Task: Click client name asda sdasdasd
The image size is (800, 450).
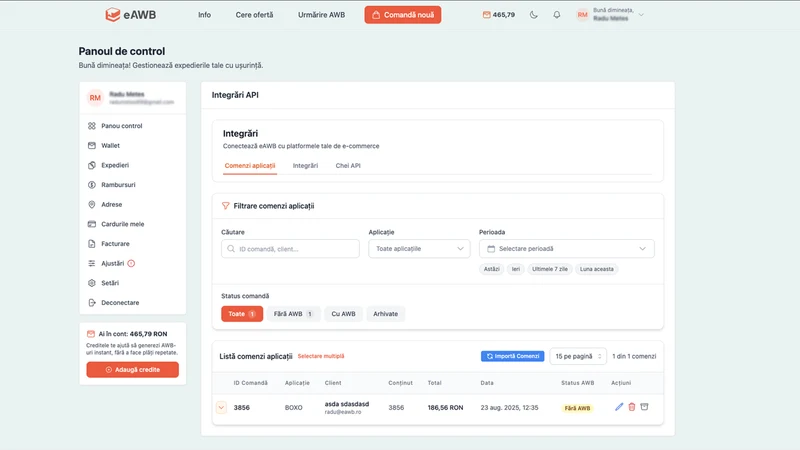Action: point(346,404)
